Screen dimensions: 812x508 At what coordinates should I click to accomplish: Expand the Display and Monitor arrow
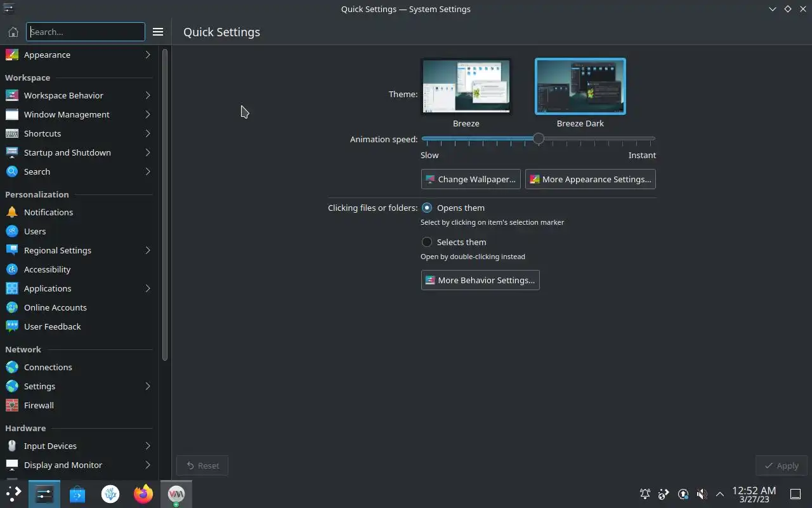(148, 465)
